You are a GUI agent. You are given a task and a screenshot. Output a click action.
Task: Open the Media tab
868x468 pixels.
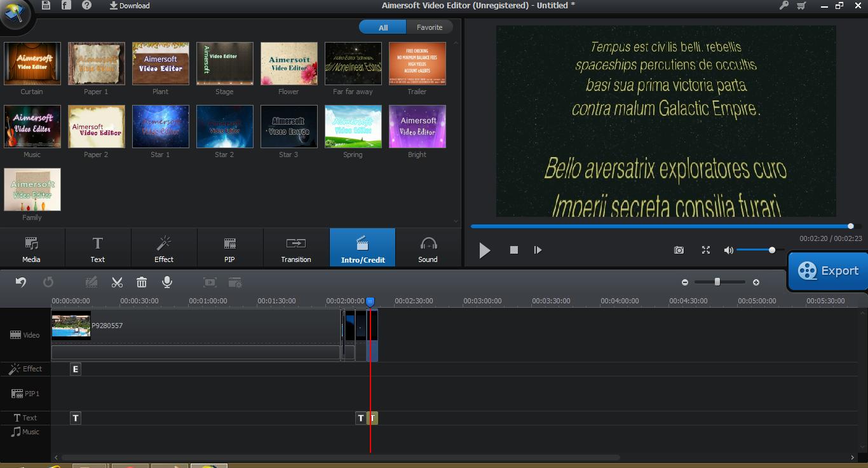pyautogui.click(x=32, y=248)
